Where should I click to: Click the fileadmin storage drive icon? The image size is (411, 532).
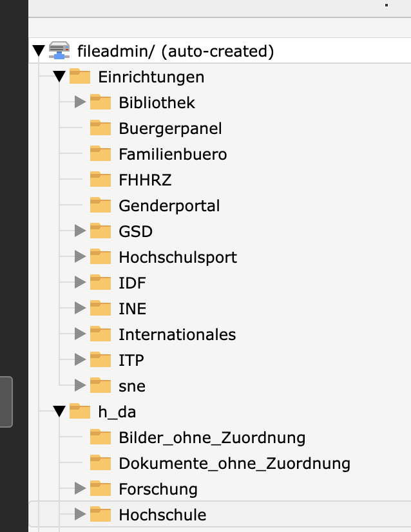[x=59, y=50]
